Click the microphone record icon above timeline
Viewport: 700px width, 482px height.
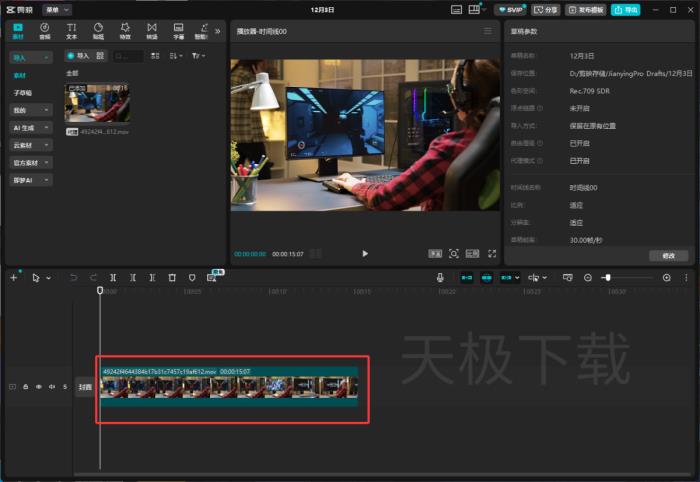440,277
